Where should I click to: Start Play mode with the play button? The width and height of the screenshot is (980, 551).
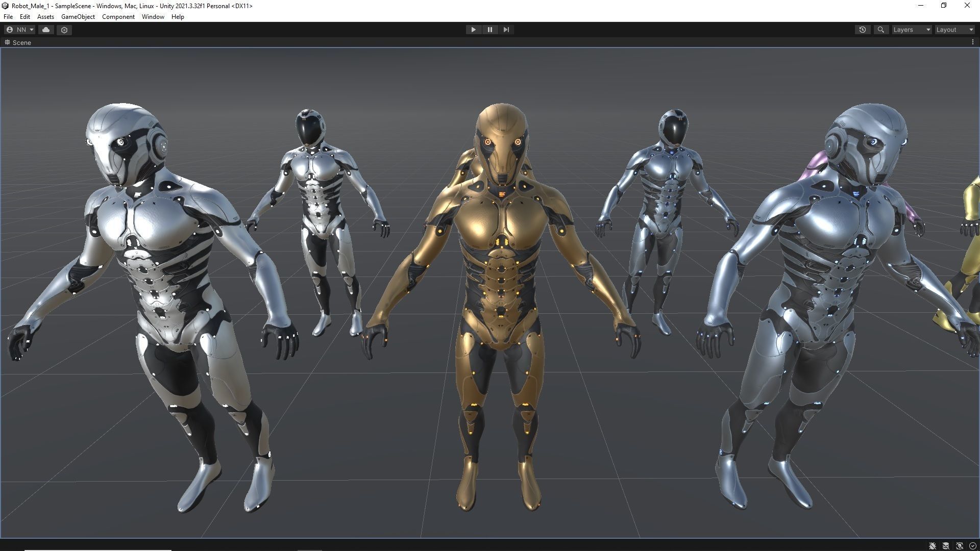pos(473,30)
